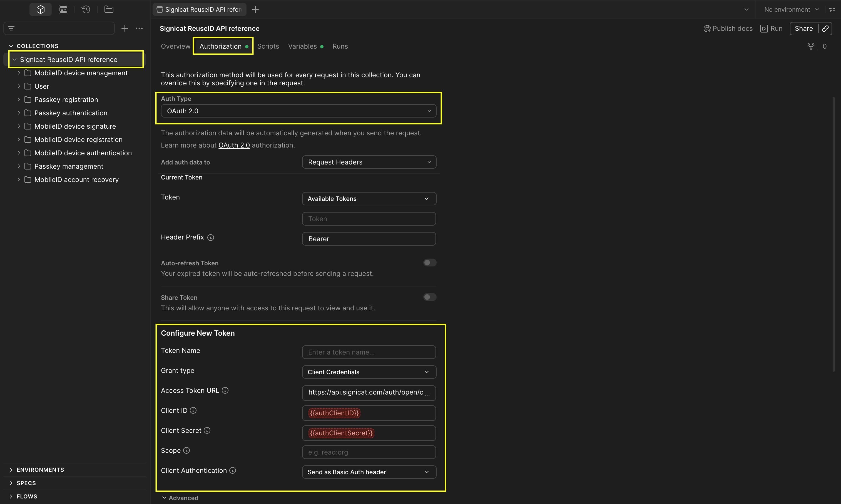Open the Grant type Client Credentials dropdown
Viewport: 841px width, 504px height.
click(x=369, y=372)
